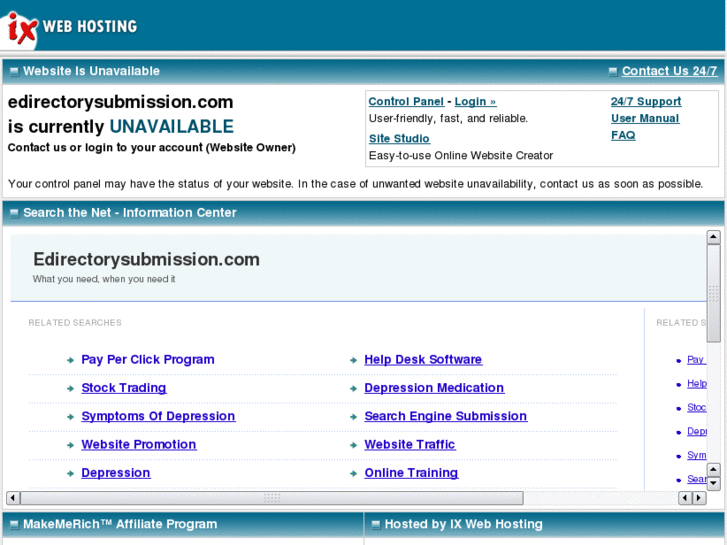Open the User Manual link

tap(645, 118)
